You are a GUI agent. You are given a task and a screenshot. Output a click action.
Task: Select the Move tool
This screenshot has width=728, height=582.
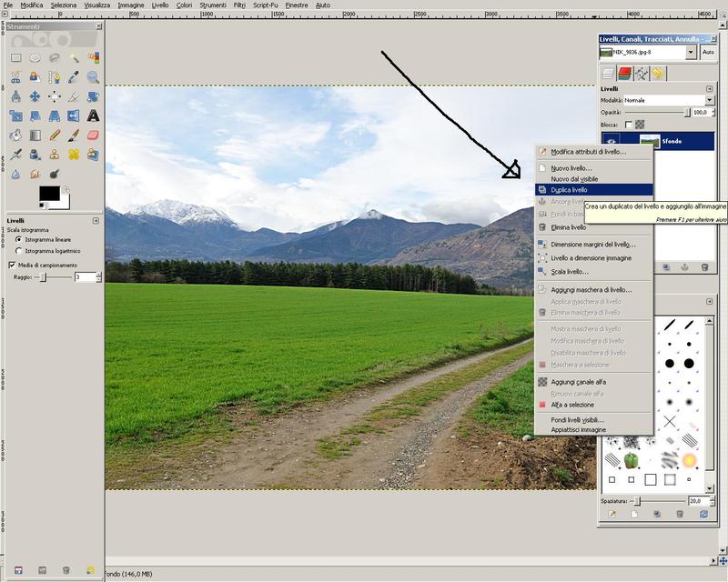(x=35, y=96)
